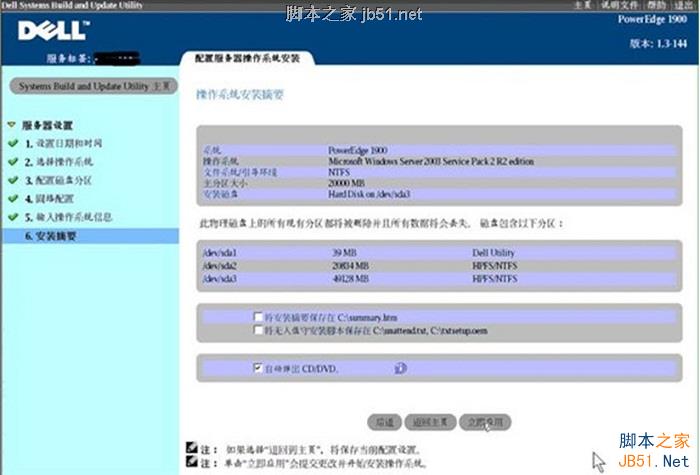Go to step 2, select operating system

click(59, 162)
